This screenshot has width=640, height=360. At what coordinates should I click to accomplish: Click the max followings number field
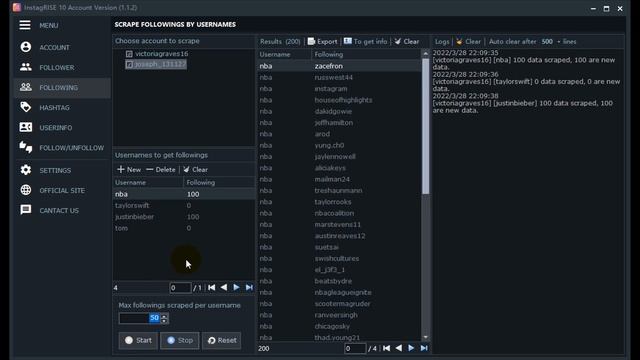(x=139, y=318)
